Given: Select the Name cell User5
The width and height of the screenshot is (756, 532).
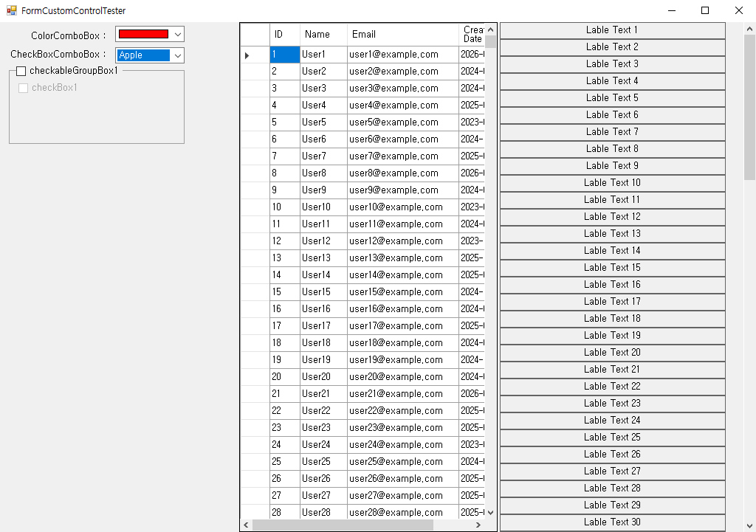Looking at the screenshot, I should pos(323,122).
